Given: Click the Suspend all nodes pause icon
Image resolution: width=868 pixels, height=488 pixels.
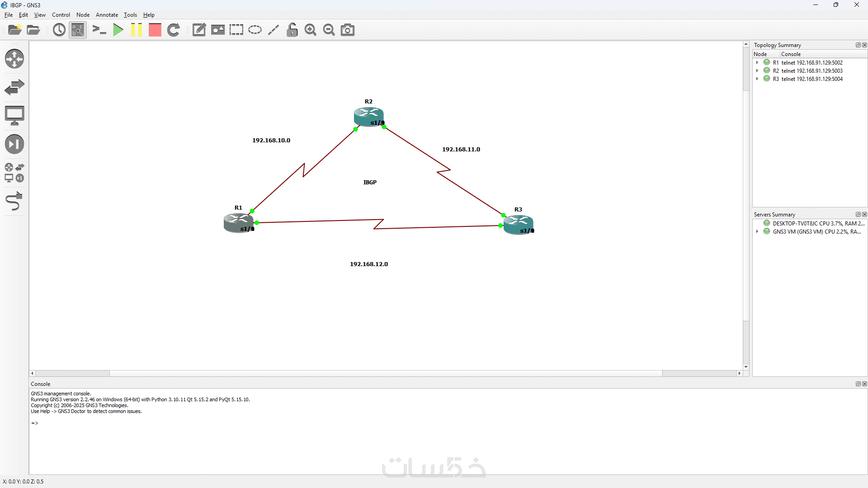Looking at the screenshot, I should coord(136,30).
